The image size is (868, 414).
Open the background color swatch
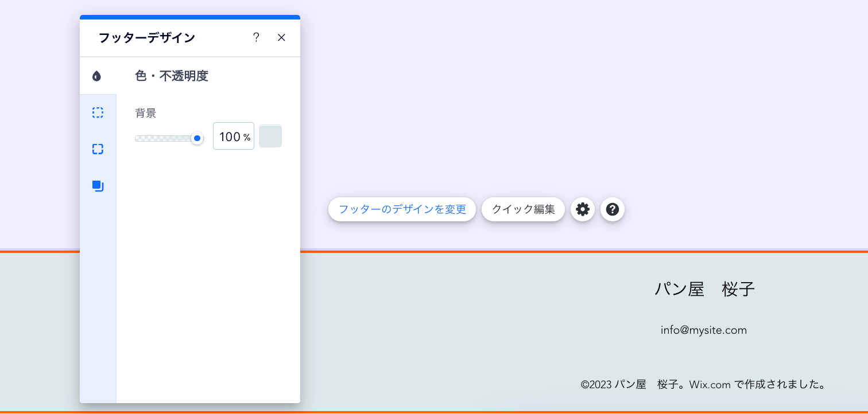270,136
